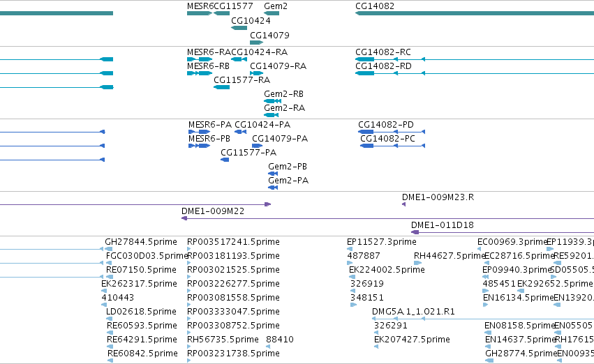Image resolution: width=594 pixels, height=364 pixels.
Task: Click the CG14082 gene label
Action: [x=375, y=6]
